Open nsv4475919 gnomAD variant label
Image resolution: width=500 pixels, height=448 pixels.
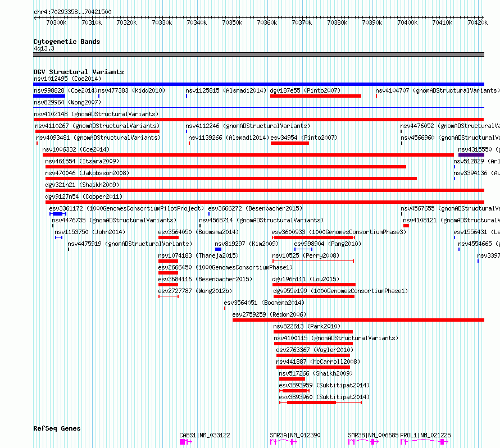click(130, 244)
